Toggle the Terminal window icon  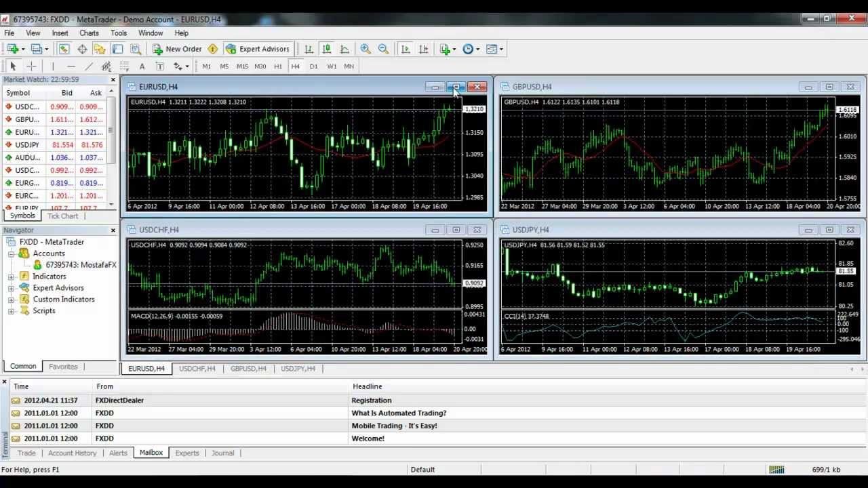click(117, 49)
